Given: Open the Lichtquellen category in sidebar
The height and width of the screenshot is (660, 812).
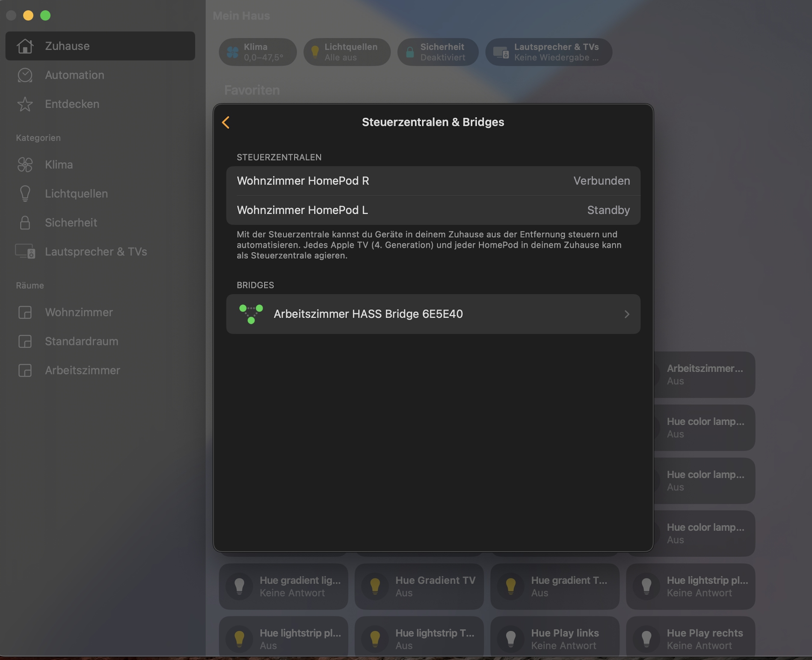Looking at the screenshot, I should click(x=100, y=193).
